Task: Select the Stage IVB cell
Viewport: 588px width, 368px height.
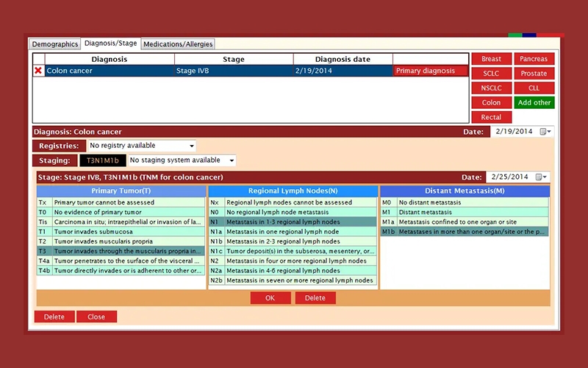Action: [234, 71]
